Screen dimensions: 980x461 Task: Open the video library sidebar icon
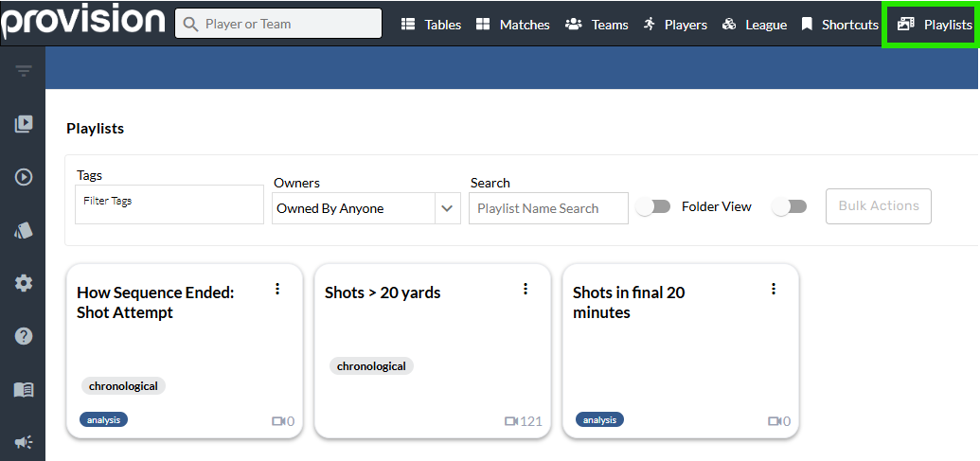[24, 124]
